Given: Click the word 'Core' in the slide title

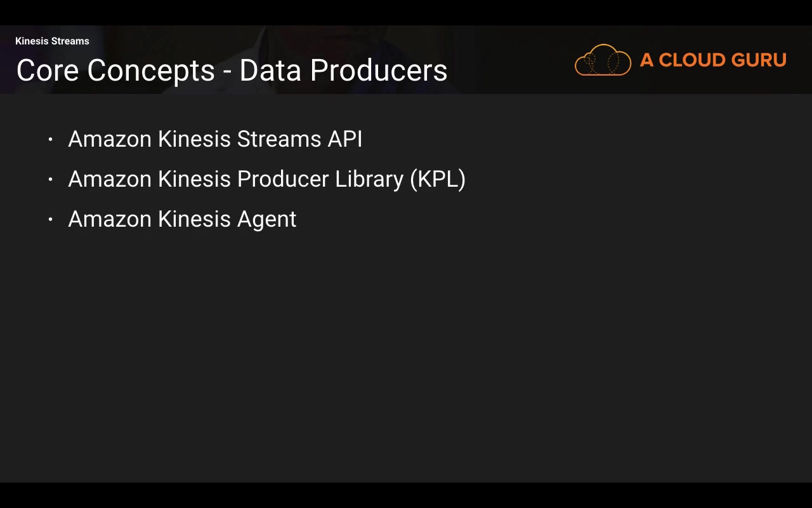Looking at the screenshot, I should pos(48,70).
